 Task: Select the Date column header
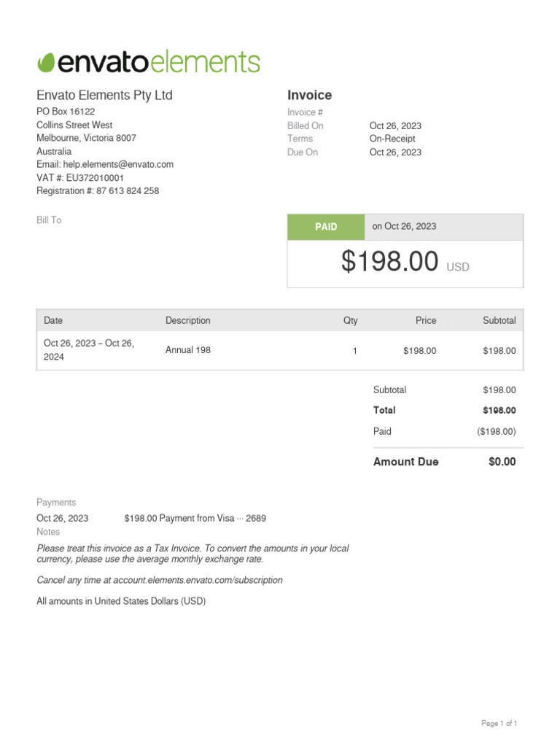pos(53,320)
